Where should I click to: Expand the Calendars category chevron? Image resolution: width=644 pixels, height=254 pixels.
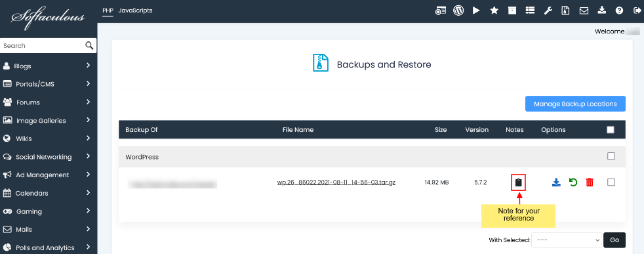pyautogui.click(x=89, y=192)
